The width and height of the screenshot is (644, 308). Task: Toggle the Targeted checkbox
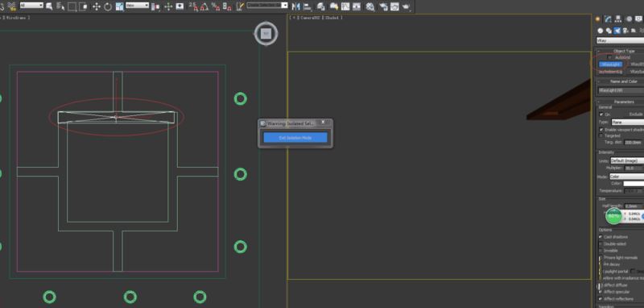pyautogui.click(x=601, y=135)
